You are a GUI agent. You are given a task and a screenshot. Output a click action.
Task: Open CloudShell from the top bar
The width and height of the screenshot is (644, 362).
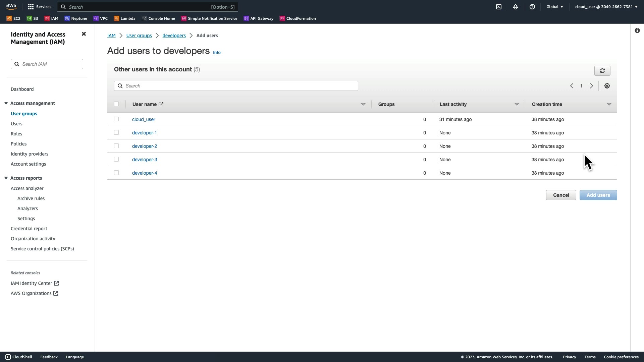click(499, 7)
